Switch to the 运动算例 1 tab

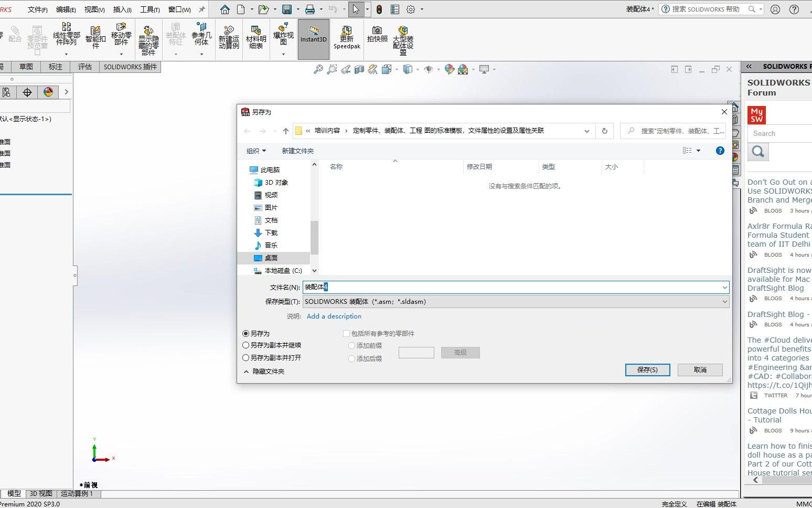pyautogui.click(x=77, y=494)
